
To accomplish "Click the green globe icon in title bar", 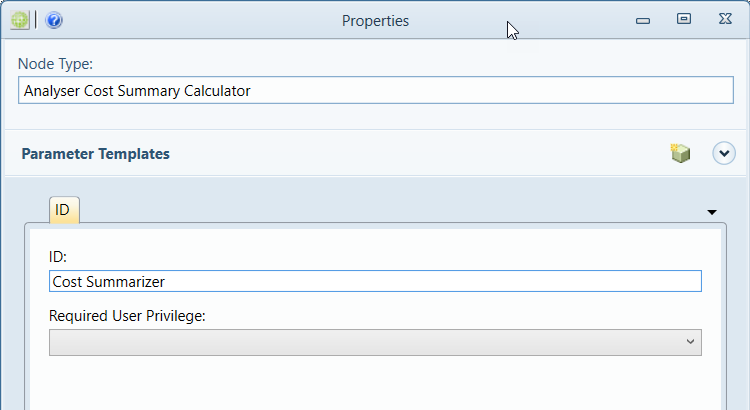I will pos(20,21).
